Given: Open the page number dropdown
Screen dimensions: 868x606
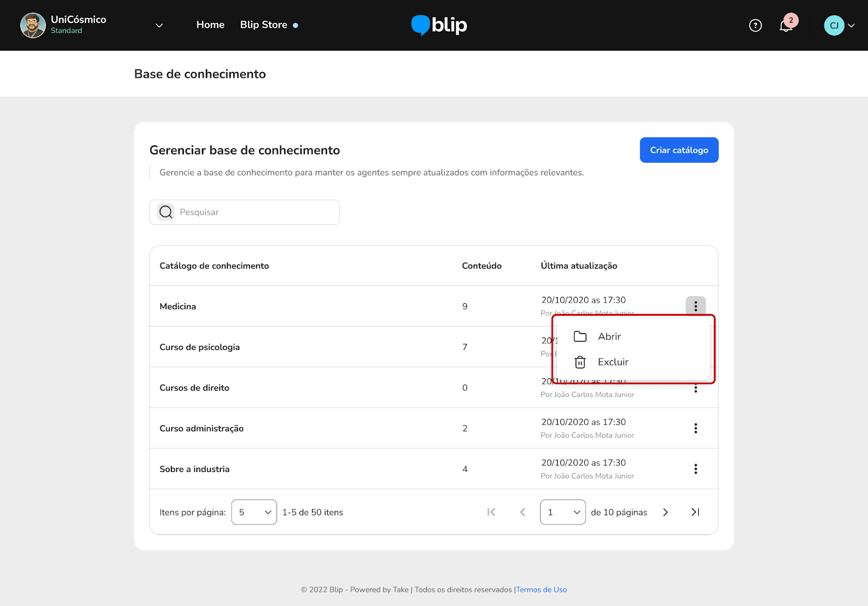Looking at the screenshot, I should [x=563, y=512].
